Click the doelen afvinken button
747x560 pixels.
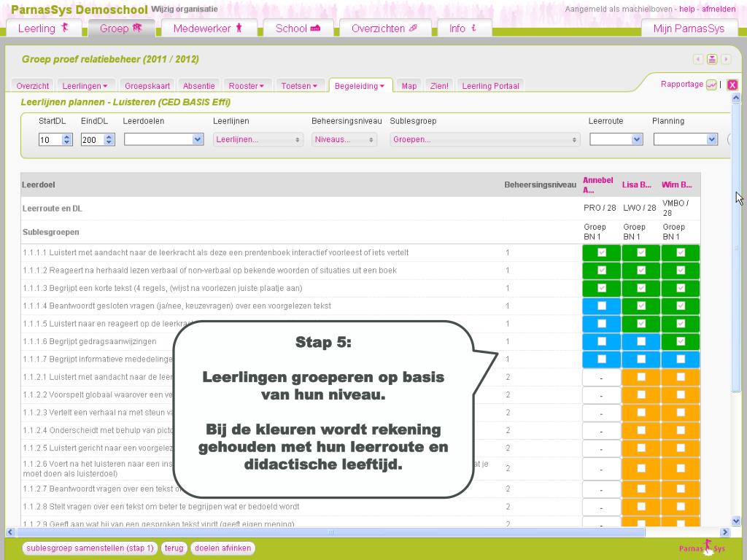[223, 548]
